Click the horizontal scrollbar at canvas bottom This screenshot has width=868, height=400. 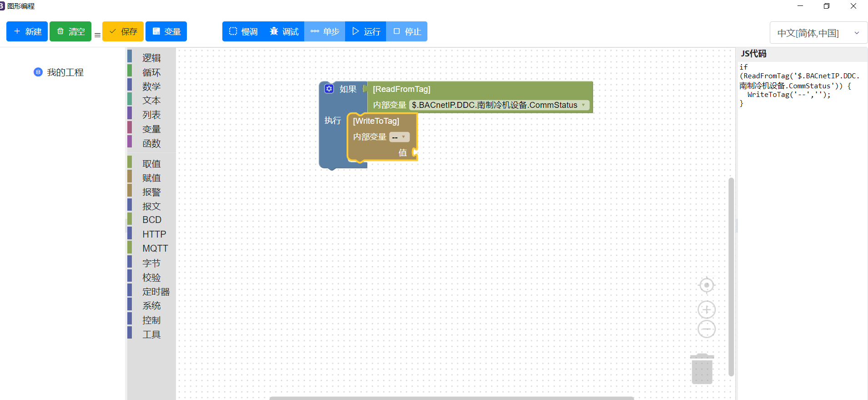click(451, 398)
